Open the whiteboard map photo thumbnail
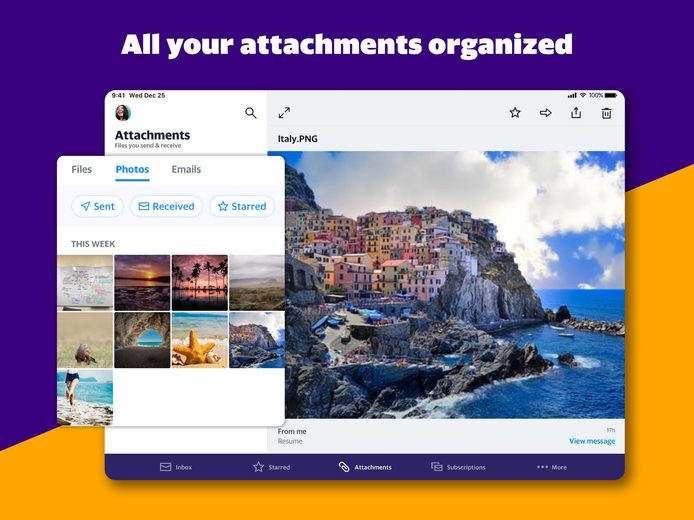Viewport: 694px width, 520px height. tap(85, 282)
